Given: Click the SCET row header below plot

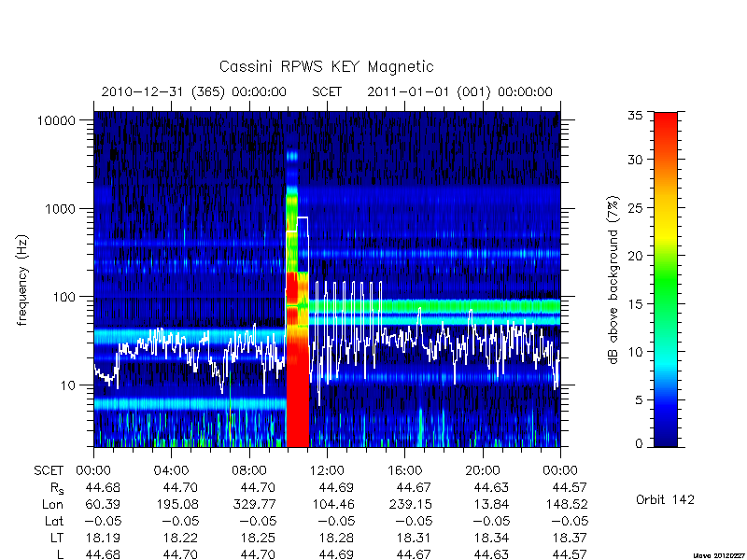Looking at the screenshot, I should coord(49,470).
